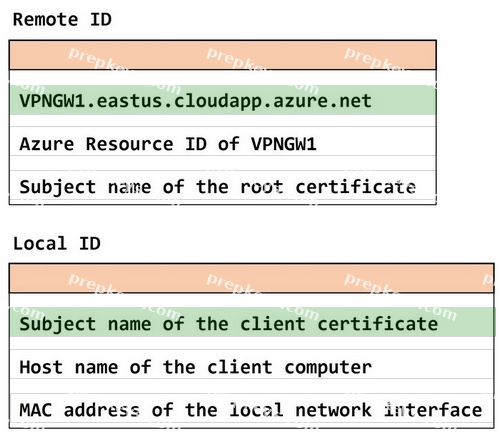
Task: Pick MAC address of the local network interface
Action: [x=252, y=409]
